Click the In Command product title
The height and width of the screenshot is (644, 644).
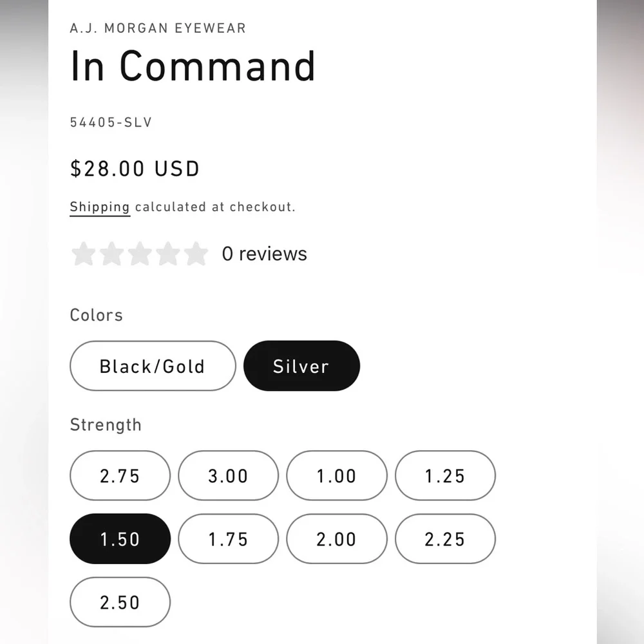coord(193,66)
